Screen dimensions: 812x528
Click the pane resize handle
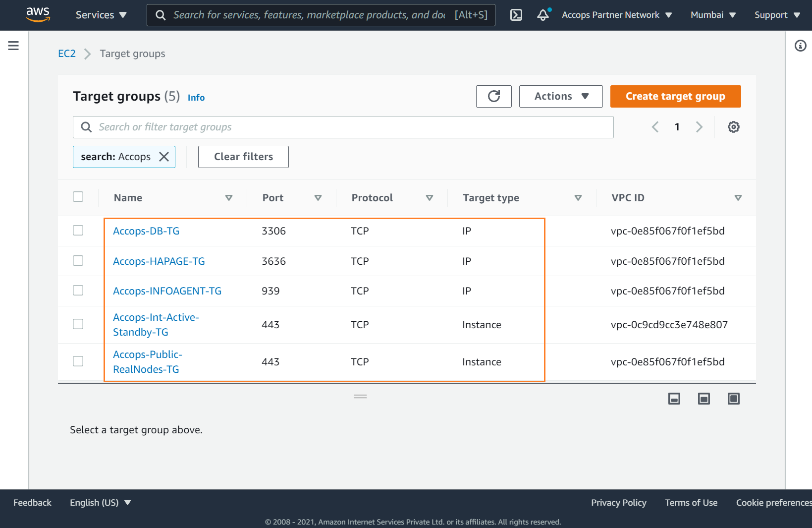(360, 397)
